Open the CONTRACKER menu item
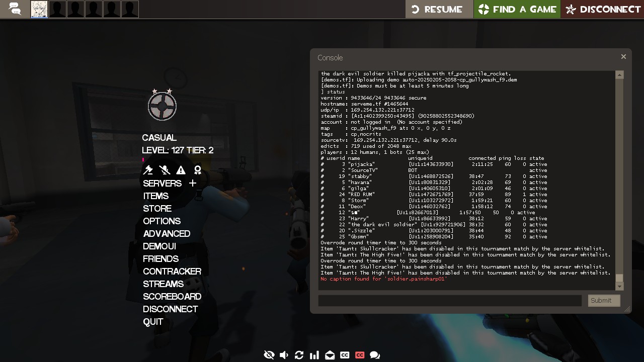 [x=172, y=271]
